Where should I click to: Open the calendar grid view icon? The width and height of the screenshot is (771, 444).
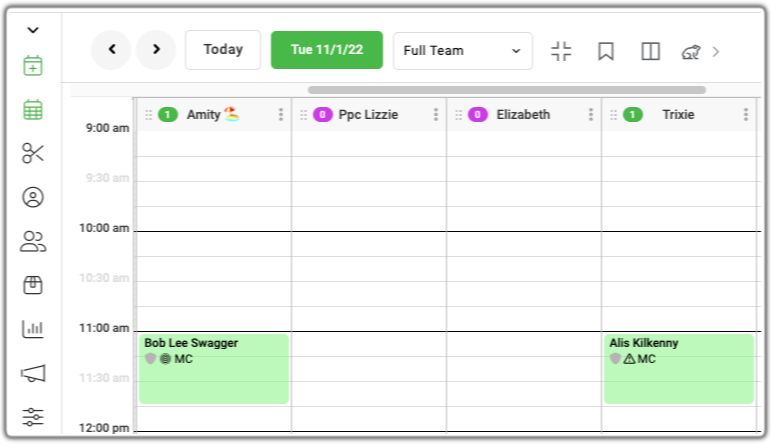point(33,109)
